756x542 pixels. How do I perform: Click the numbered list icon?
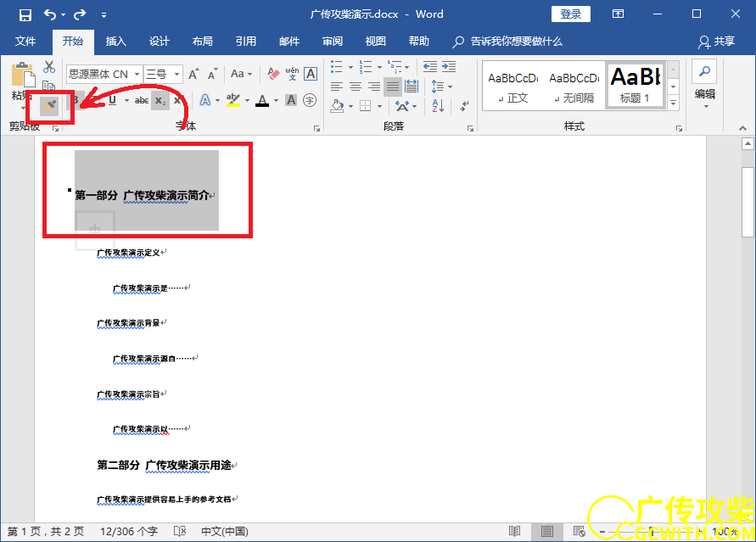tap(366, 66)
